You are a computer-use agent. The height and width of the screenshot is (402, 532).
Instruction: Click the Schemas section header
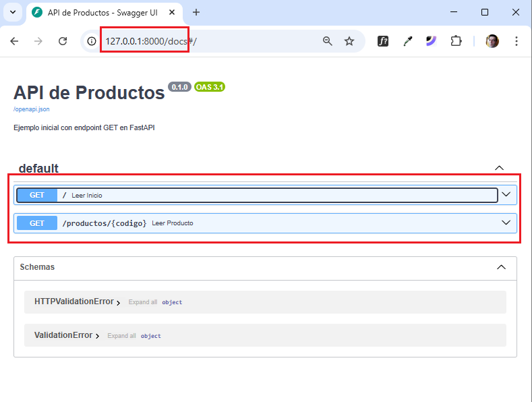tap(265, 268)
